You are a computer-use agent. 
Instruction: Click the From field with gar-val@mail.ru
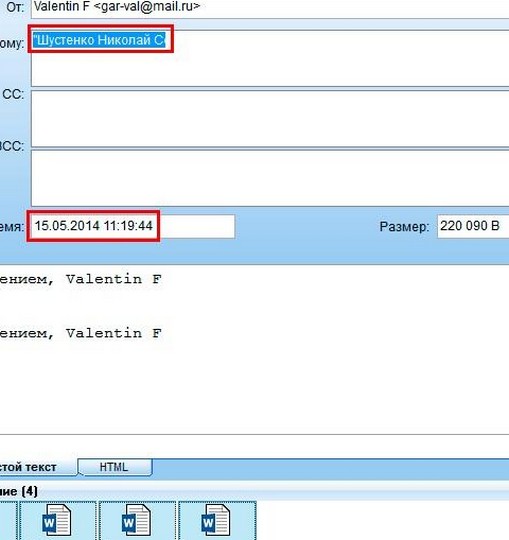[x=270, y=8]
